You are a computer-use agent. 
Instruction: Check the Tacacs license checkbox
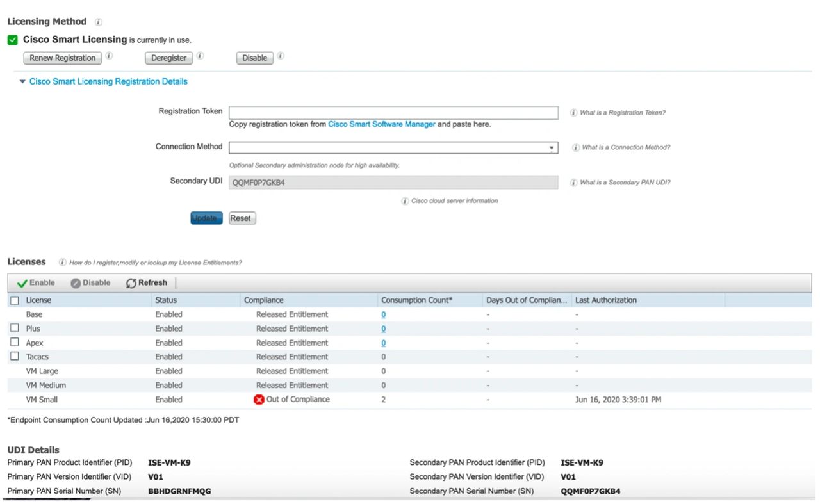click(x=15, y=357)
